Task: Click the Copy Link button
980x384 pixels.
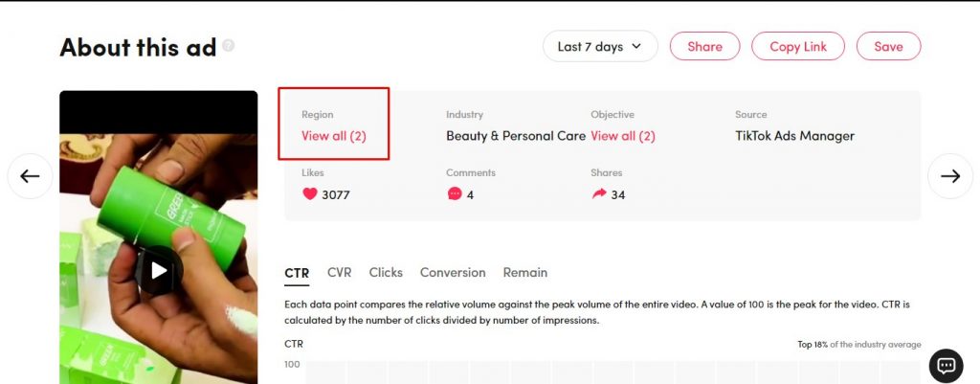Action: click(798, 46)
